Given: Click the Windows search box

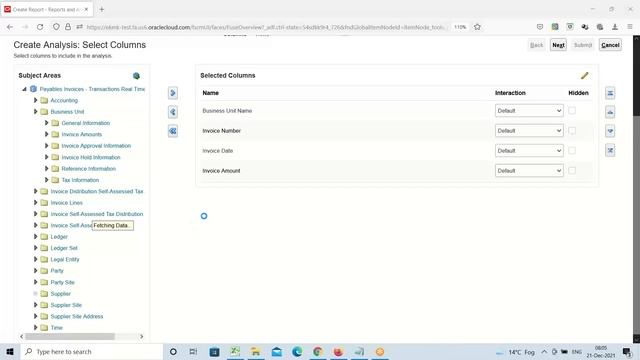Looking at the screenshot, I should coord(92,351).
